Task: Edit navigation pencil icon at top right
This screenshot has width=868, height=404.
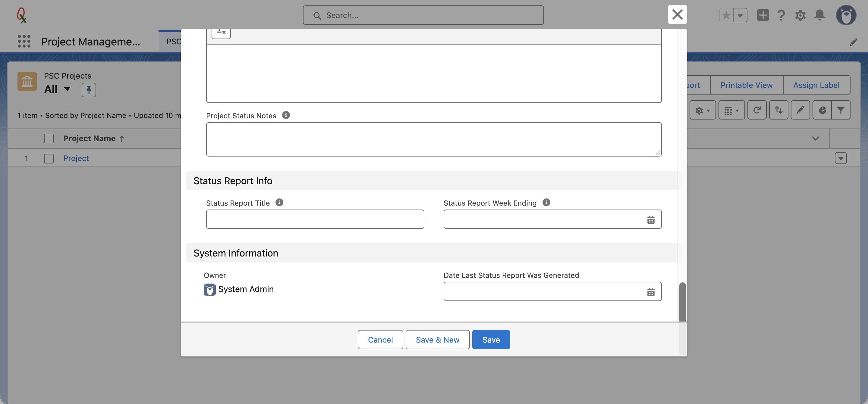Action: pos(853,42)
